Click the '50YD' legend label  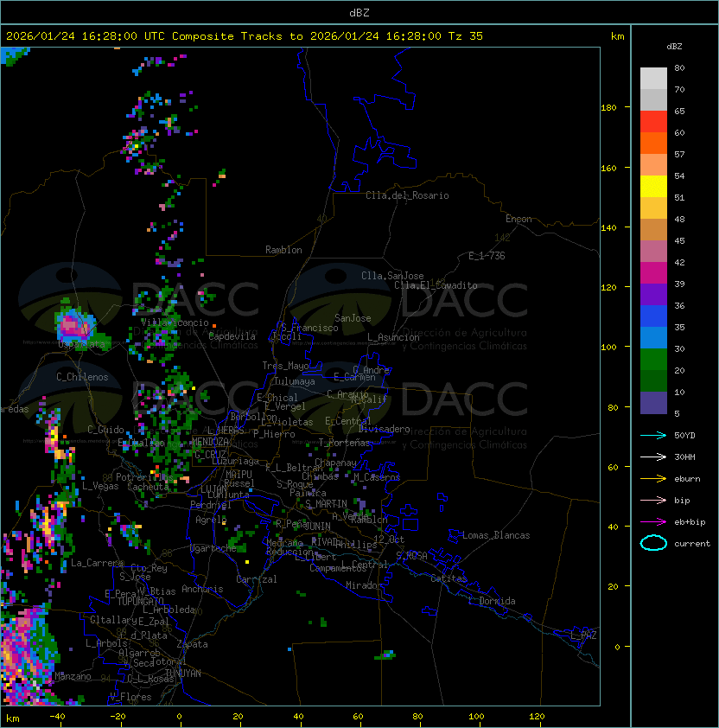(x=684, y=435)
